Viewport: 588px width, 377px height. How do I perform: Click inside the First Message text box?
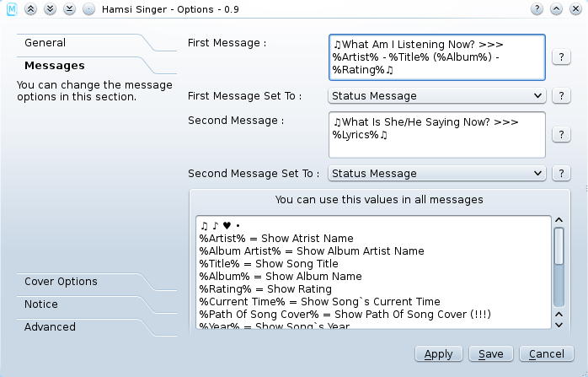437,57
